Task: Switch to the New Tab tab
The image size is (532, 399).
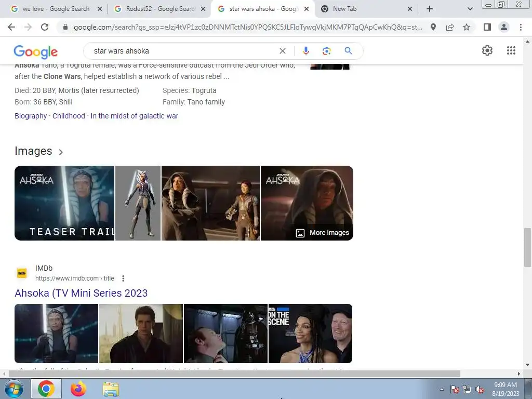Action: tap(366, 9)
